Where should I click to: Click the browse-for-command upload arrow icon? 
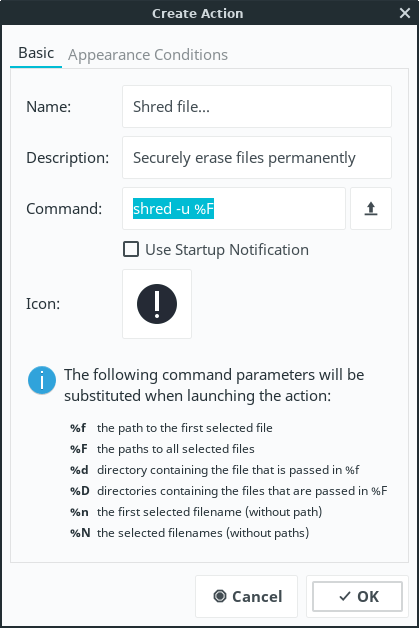[x=371, y=209]
